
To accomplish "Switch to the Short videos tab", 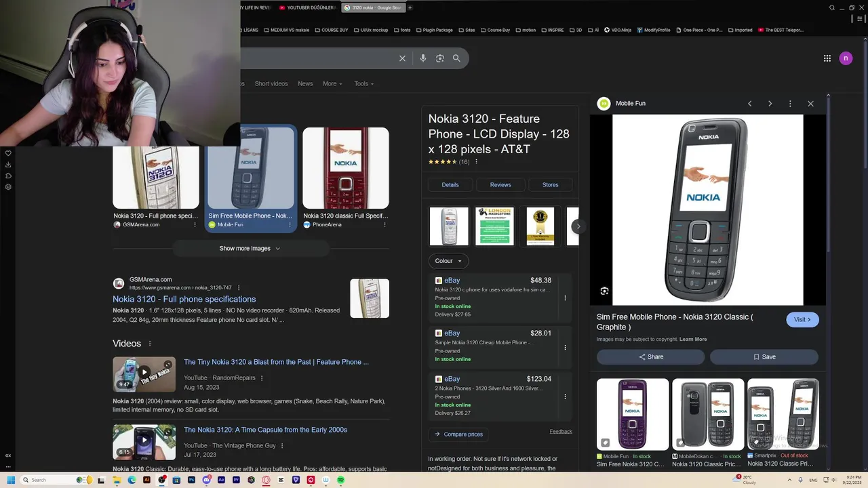I will coord(271,83).
